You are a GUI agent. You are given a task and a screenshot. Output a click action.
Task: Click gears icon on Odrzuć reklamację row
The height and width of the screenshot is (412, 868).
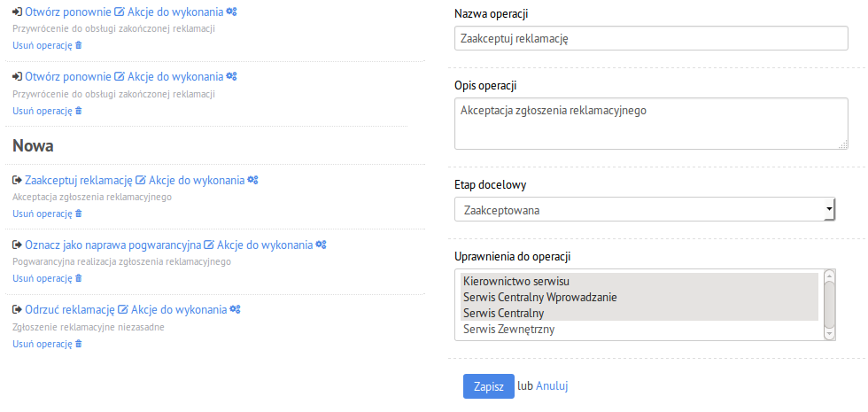click(235, 309)
